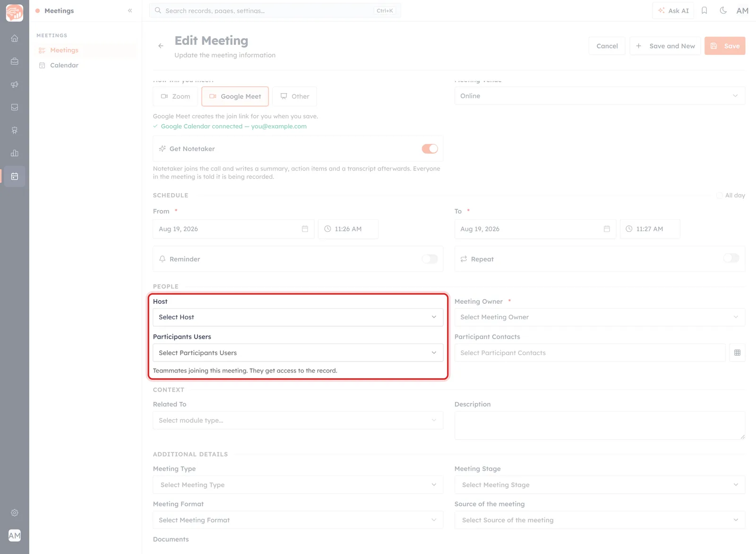
Task: Open the Select Meeting Owner dropdown
Action: 600,317
